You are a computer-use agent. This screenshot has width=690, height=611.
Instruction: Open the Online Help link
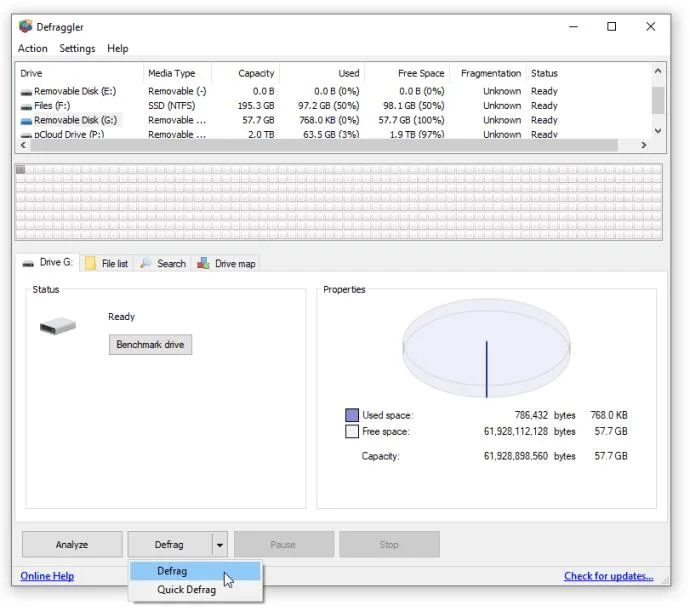coord(47,576)
